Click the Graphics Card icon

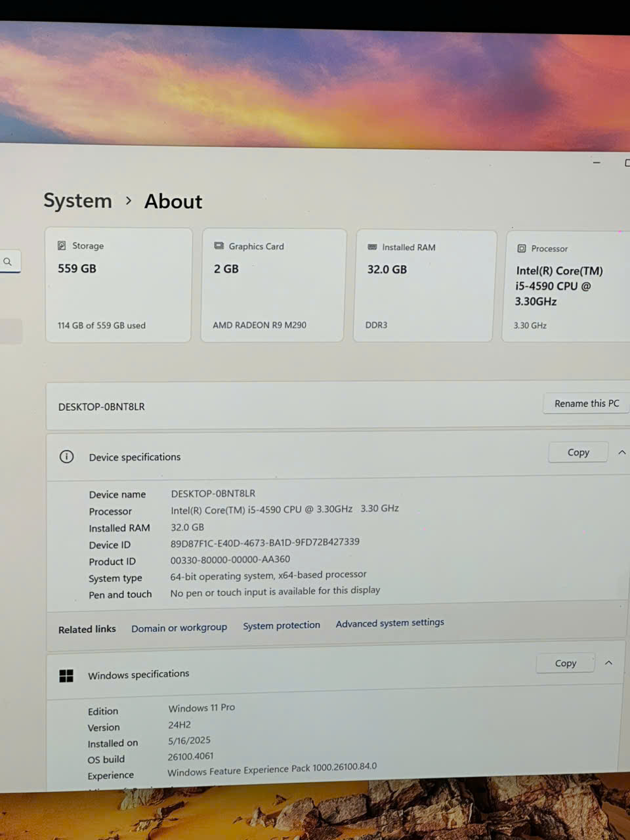219,246
